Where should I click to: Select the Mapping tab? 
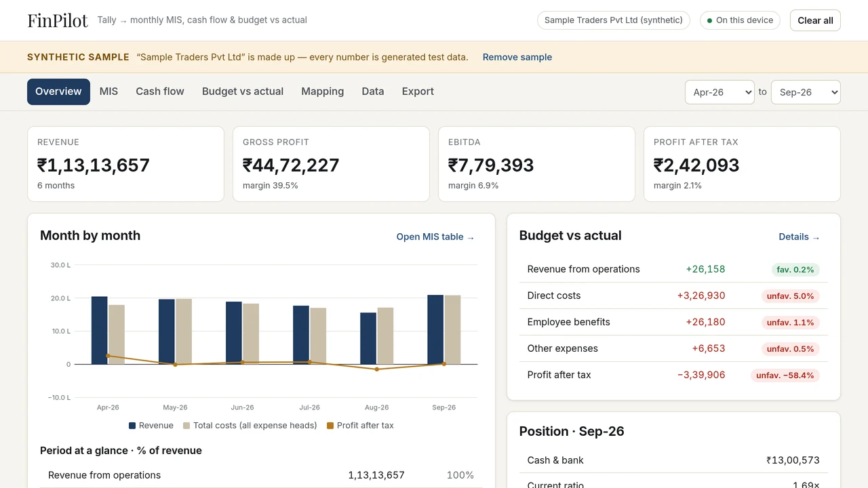click(x=323, y=91)
